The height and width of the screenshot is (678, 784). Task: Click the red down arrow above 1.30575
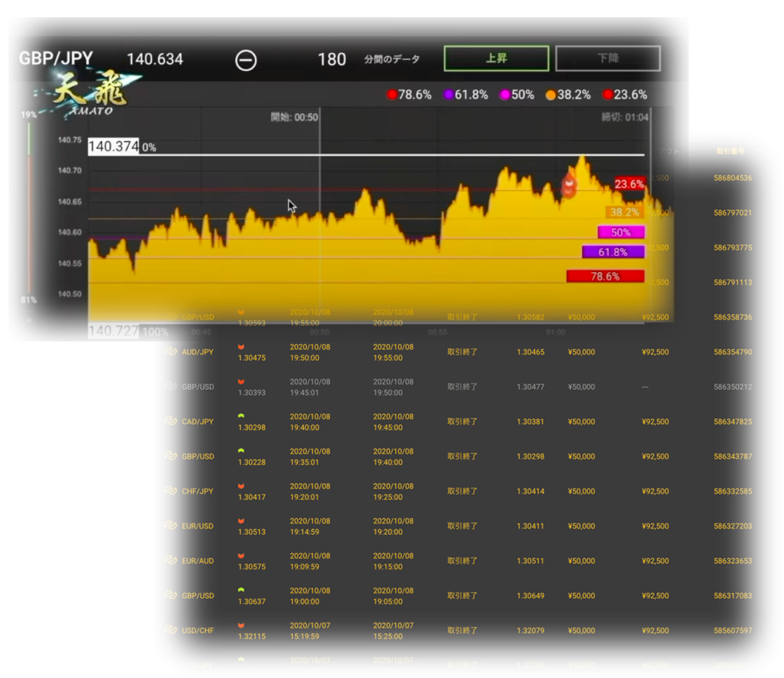click(241, 555)
